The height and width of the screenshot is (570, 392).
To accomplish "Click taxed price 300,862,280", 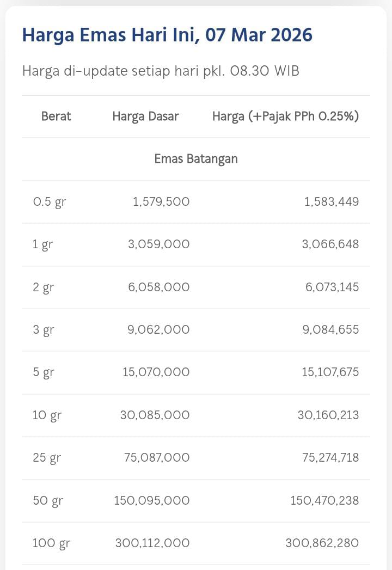I will coord(322,543).
